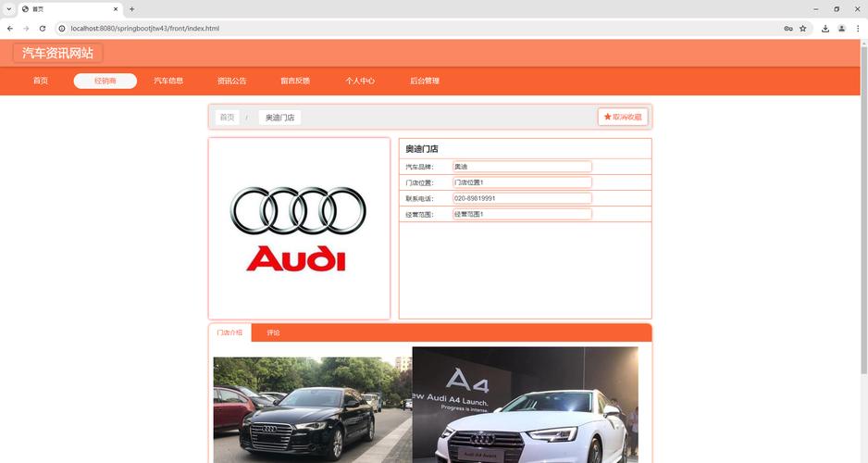The width and height of the screenshot is (868, 463).
Task: Open the browser downloads icon
Action: 825,29
